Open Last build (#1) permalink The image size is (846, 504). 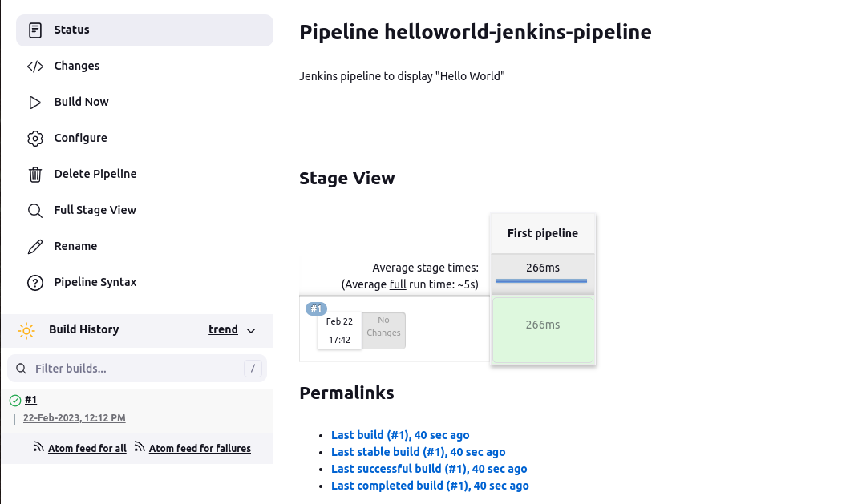coord(400,435)
